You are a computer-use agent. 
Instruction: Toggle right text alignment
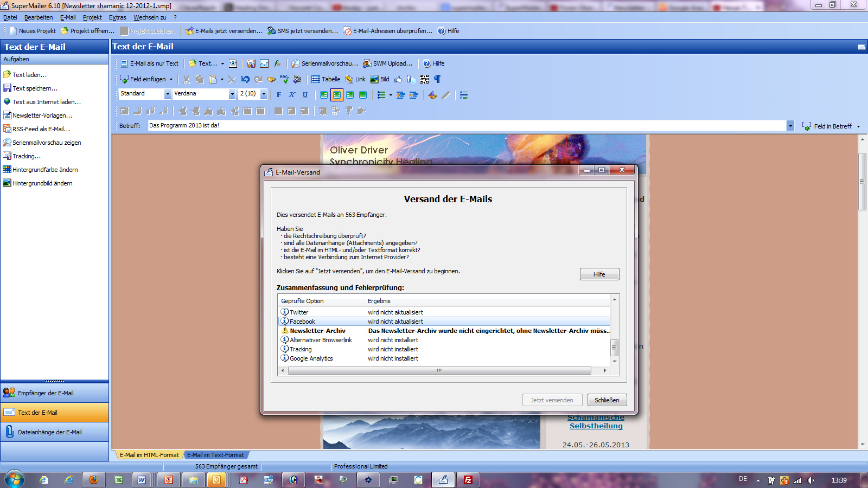[350, 95]
